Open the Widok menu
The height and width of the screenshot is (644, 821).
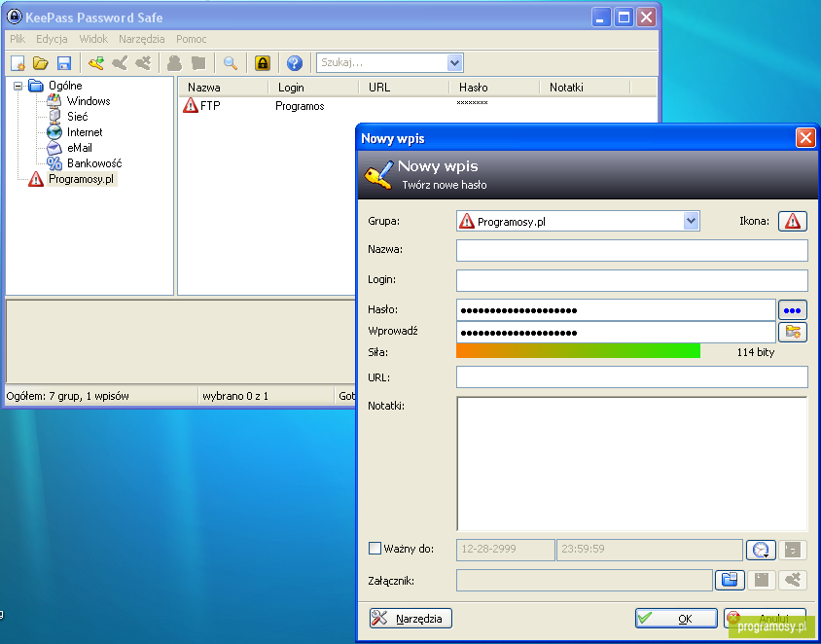93,39
